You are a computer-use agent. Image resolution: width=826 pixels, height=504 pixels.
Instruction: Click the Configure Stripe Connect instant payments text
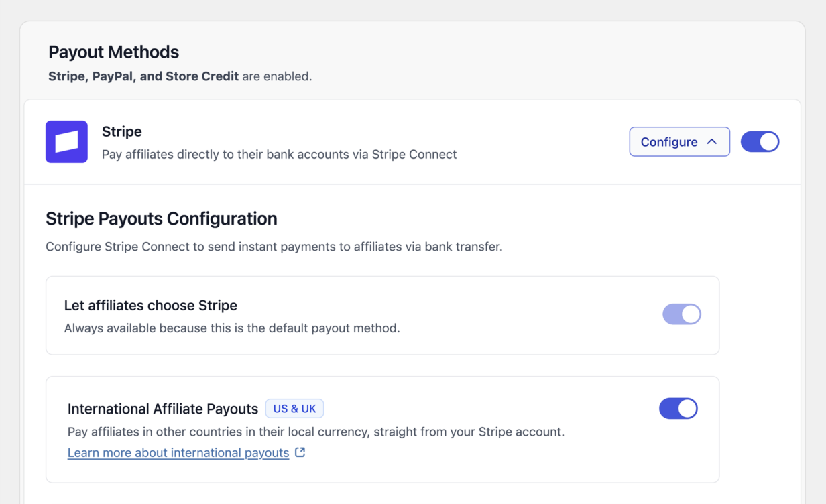pyautogui.click(x=274, y=247)
